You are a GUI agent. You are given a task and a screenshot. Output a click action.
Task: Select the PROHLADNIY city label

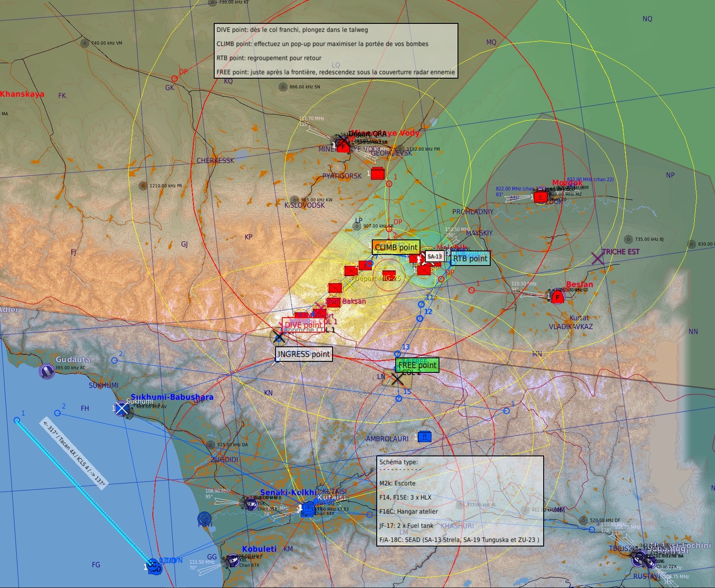473,212
